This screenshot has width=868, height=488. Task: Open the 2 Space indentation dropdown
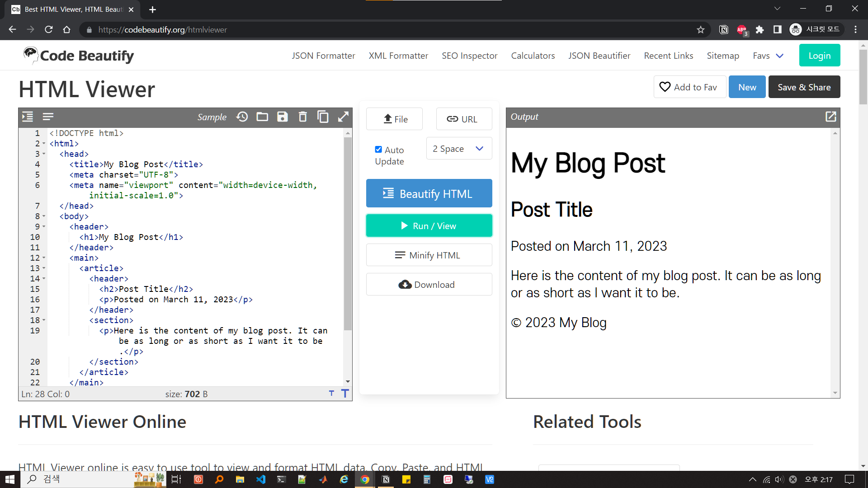(x=459, y=149)
